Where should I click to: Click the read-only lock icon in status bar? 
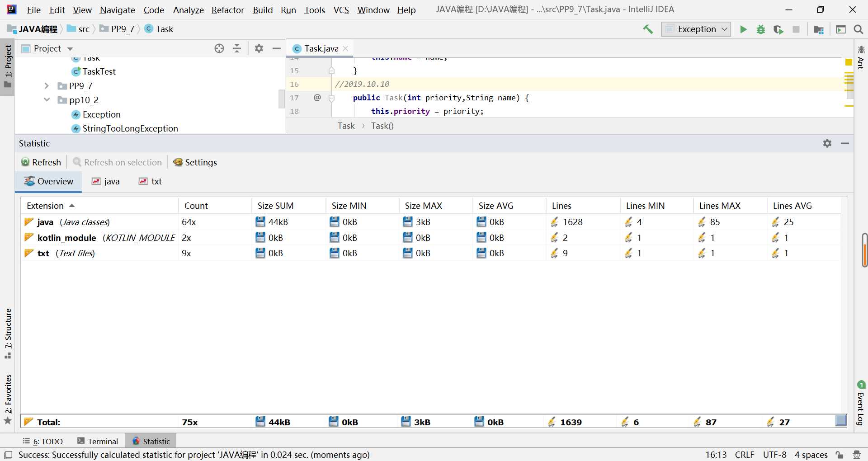pyautogui.click(x=840, y=455)
